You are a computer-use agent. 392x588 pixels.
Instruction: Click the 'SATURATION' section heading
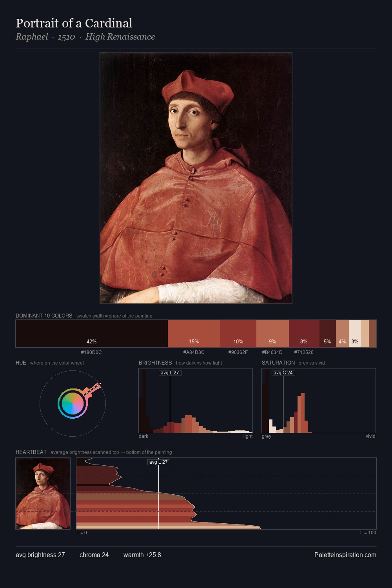click(278, 363)
